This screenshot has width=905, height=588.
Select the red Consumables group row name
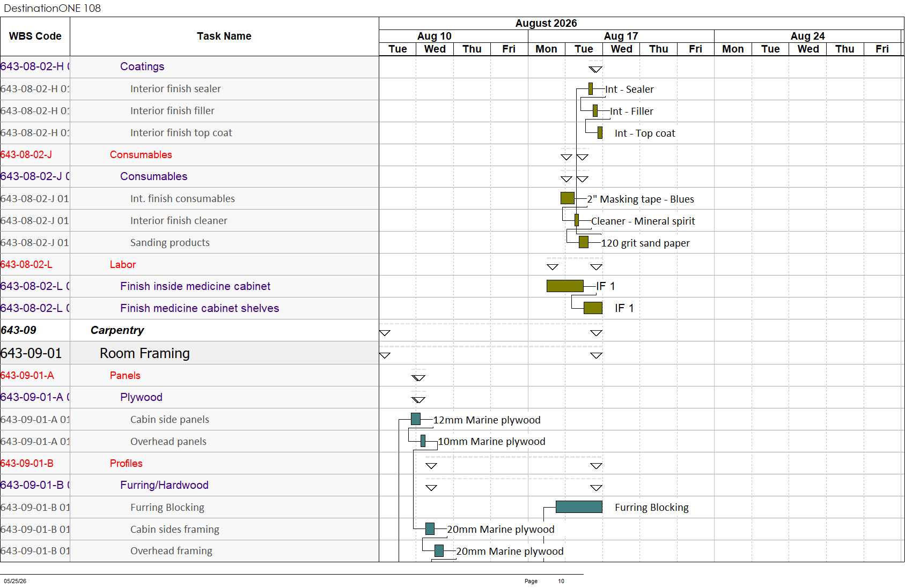tap(141, 155)
